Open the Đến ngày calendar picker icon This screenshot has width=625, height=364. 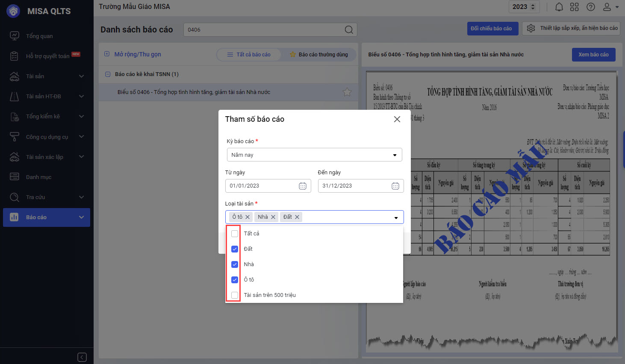(x=395, y=186)
